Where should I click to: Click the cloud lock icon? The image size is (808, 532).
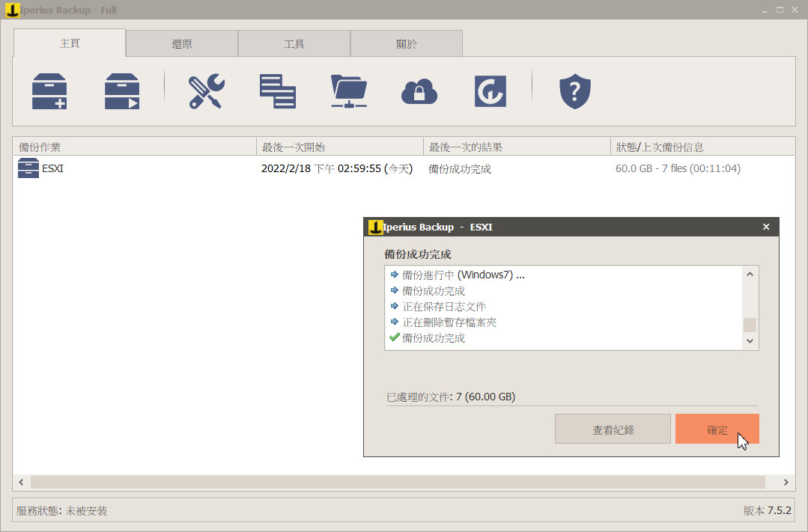419,91
